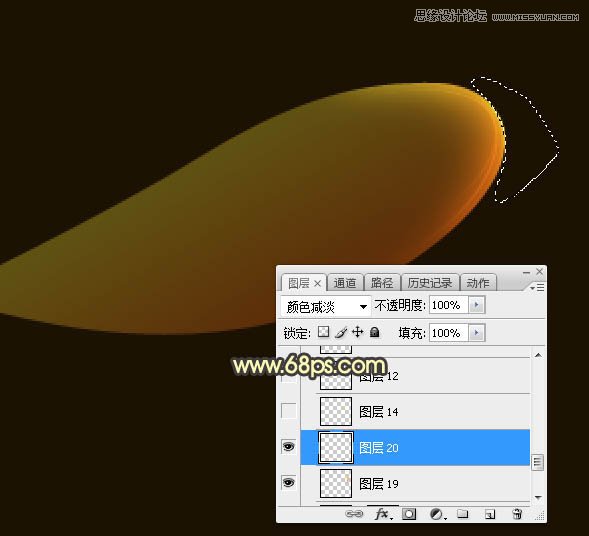
Task: Click the panel resize grip corner
Action: (540, 516)
